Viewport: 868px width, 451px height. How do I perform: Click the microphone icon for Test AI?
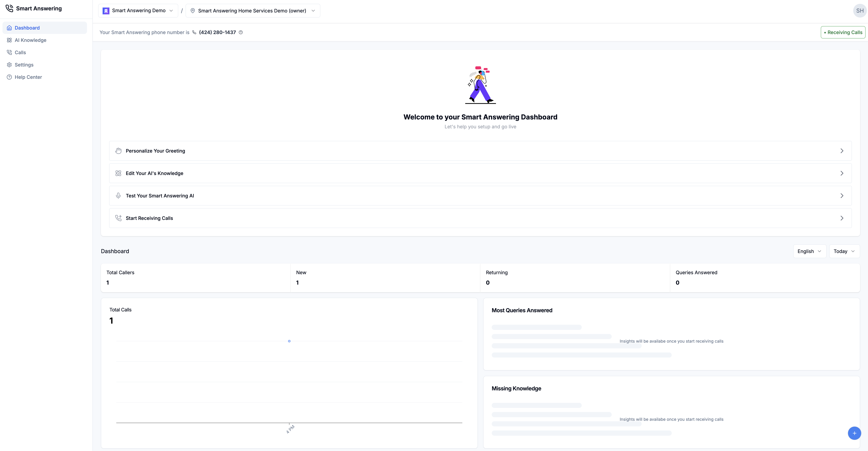[x=118, y=196]
